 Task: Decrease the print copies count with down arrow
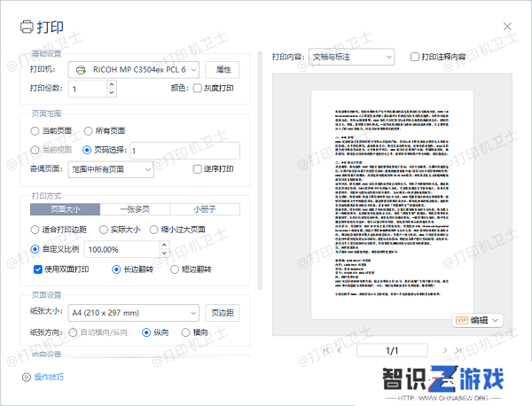pos(111,92)
